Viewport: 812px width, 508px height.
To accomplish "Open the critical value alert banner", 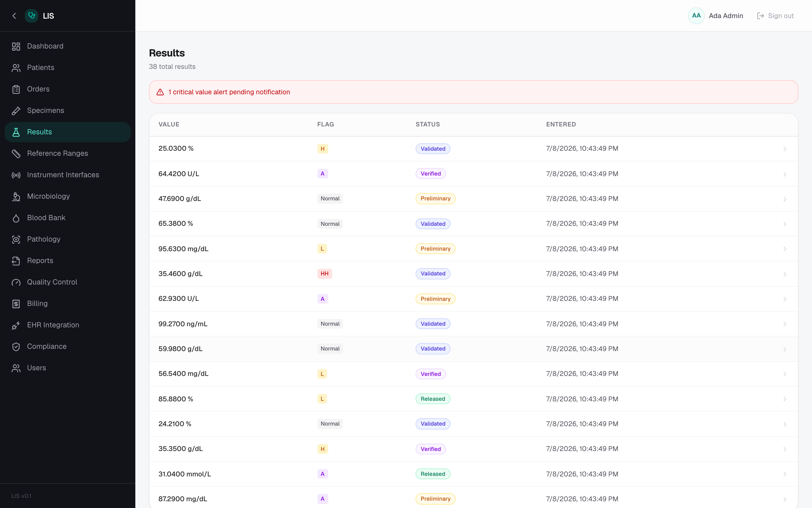I will (x=473, y=92).
